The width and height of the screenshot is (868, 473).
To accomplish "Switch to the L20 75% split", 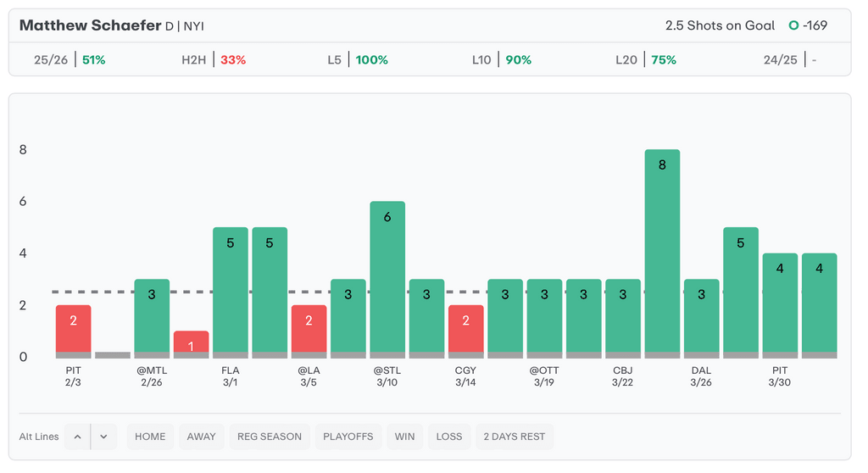I will [645, 60].
